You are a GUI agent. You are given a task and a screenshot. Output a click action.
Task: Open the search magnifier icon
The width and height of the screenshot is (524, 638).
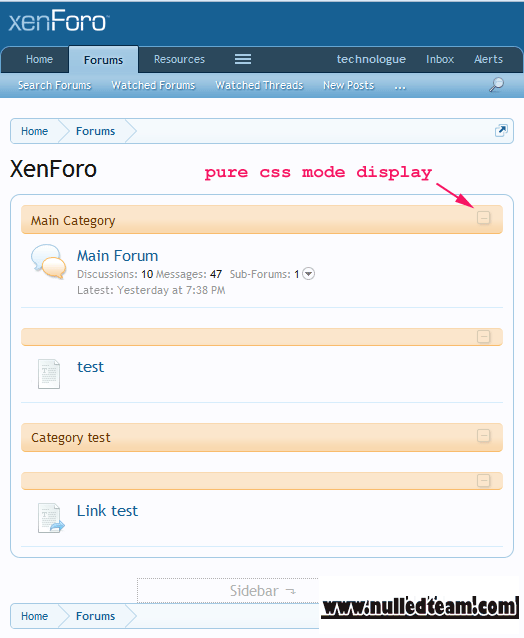point(496,85)
